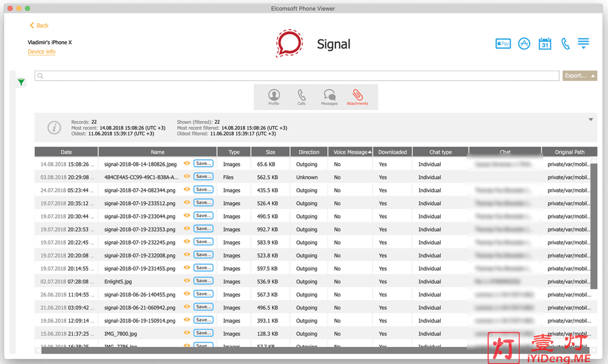Preview signal-2018-06-21-060942.png with eye icon
Image resolution: width=608 pixels, height=364 pixels.
187,307
